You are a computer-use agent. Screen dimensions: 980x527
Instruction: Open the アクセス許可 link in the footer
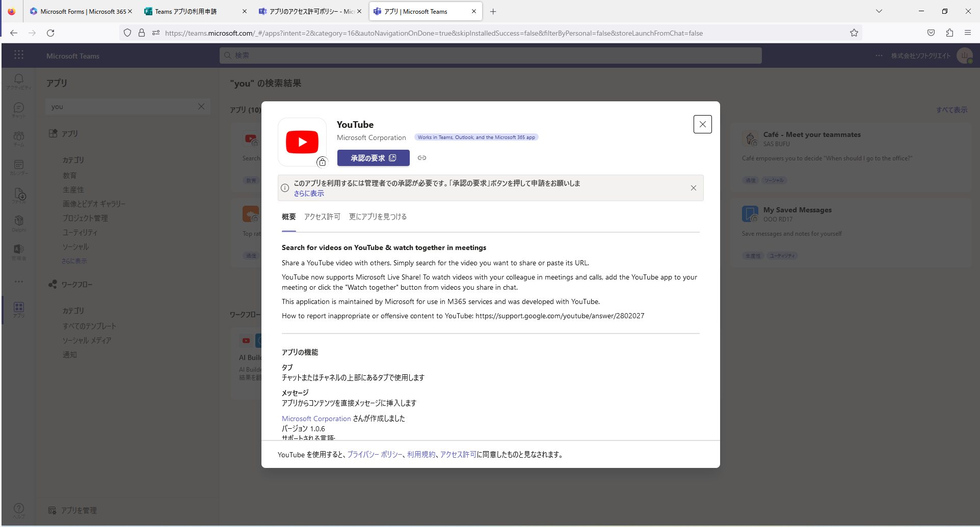[x=458, y=455]
